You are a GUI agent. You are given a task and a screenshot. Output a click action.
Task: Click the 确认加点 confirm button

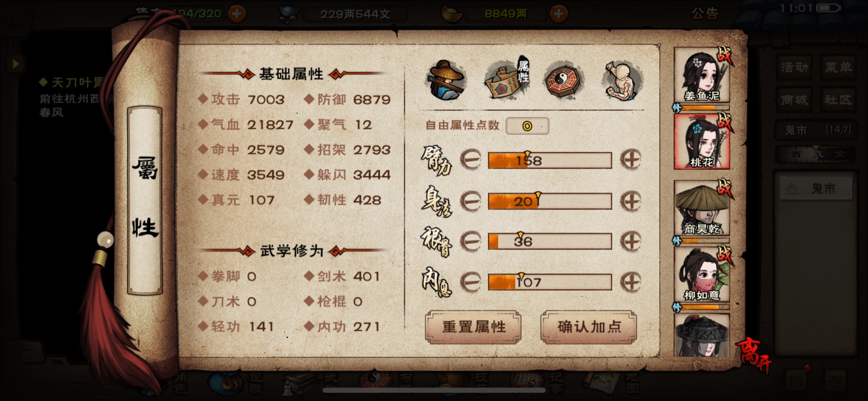point(589,327)
